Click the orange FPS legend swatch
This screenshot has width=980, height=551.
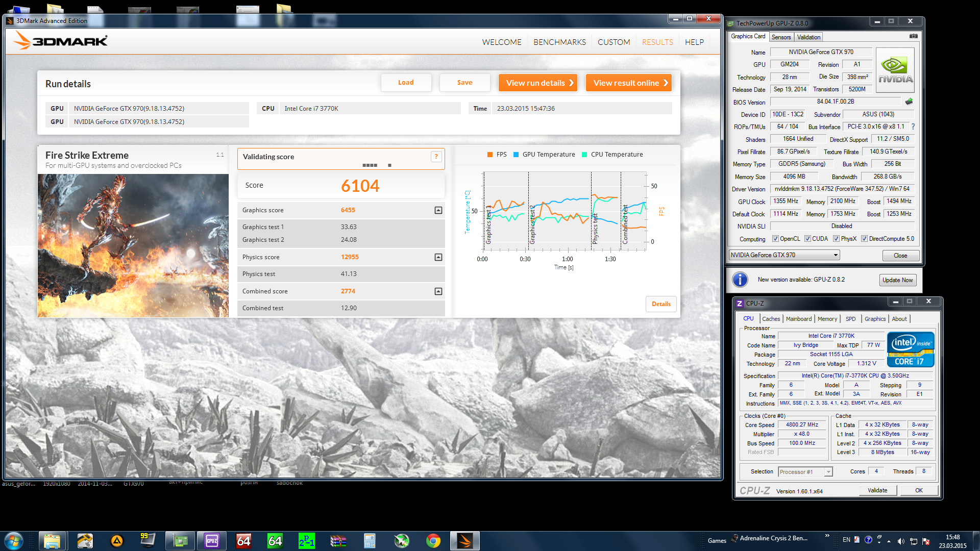490,155
